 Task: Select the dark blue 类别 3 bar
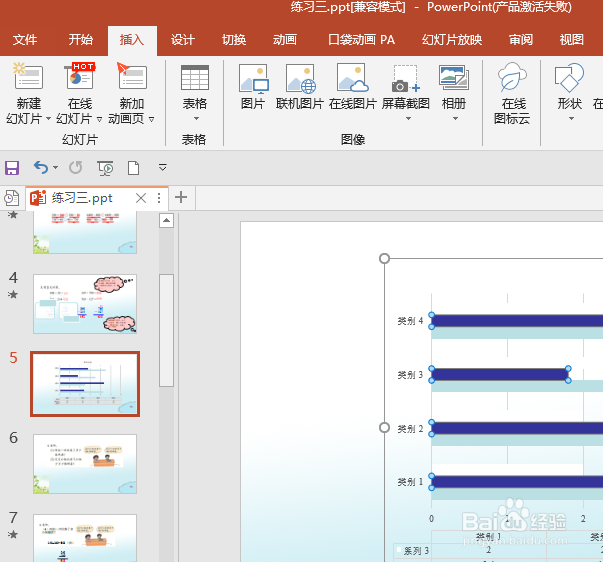click(x=500, y=374)
